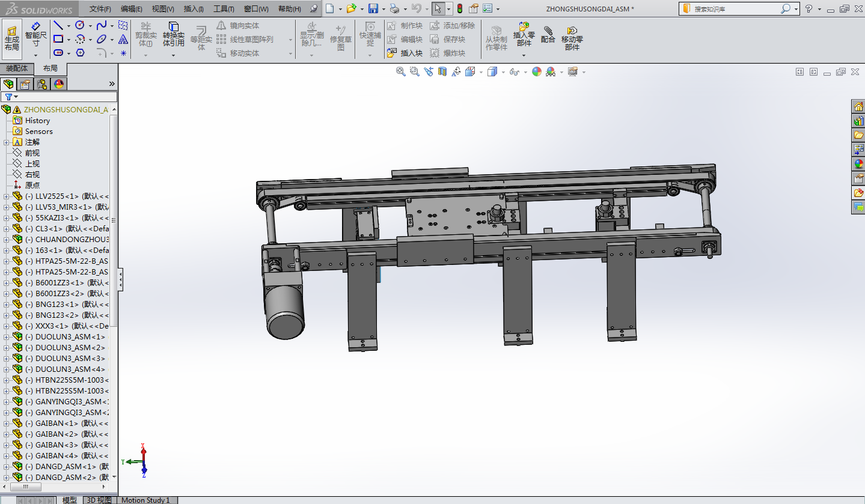This screenshot has width=865, height=504.
Task: Select the Line sketch tool
Action: click(x=58, y=25)
